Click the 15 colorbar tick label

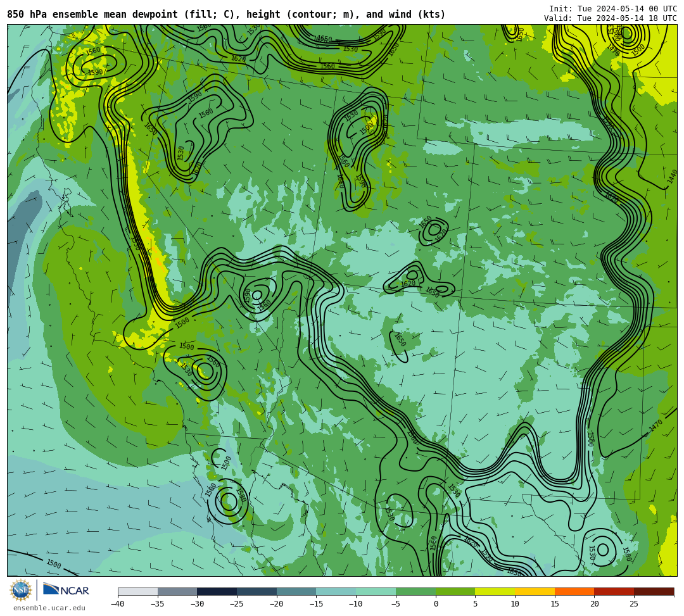click(x=554, y=604)
